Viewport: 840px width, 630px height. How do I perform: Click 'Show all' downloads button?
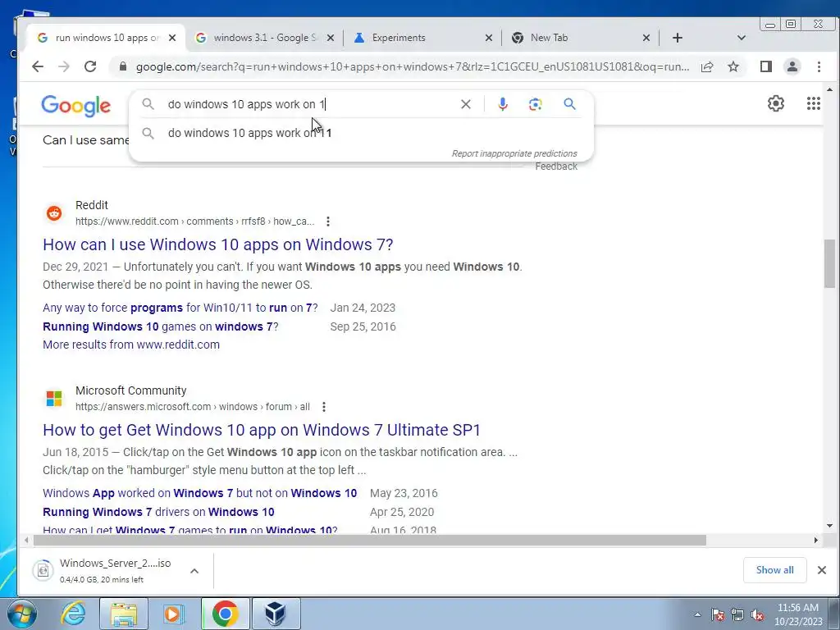pos(774,570)
